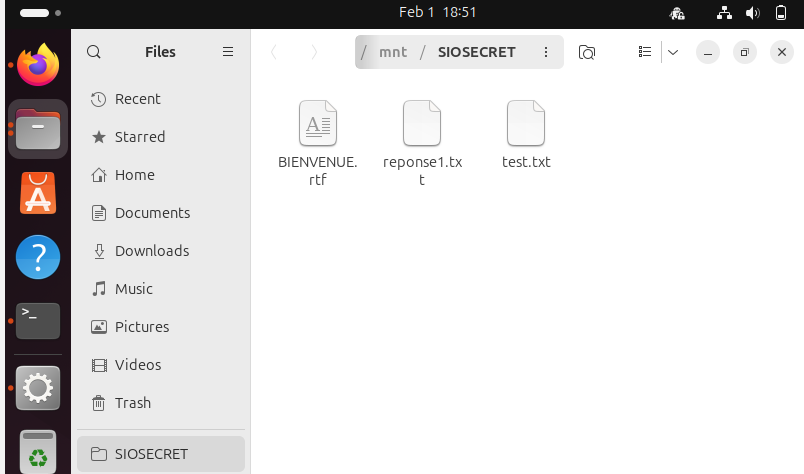Open system volume indicator in top bar
Viewport: 804px width, 474px height.
[x=752, y=13]
